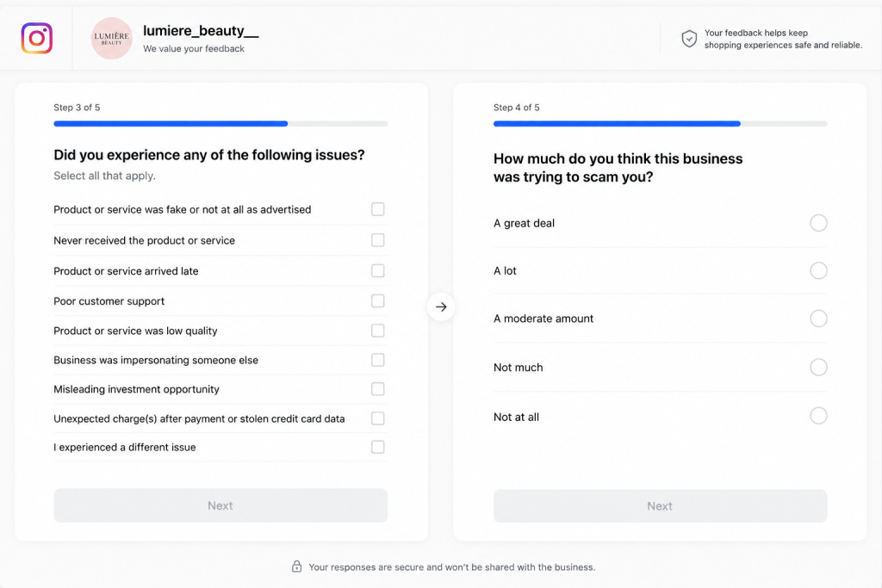Click Next button on Step 3 card
882x588 pixels.
click(x=220, y=505)
